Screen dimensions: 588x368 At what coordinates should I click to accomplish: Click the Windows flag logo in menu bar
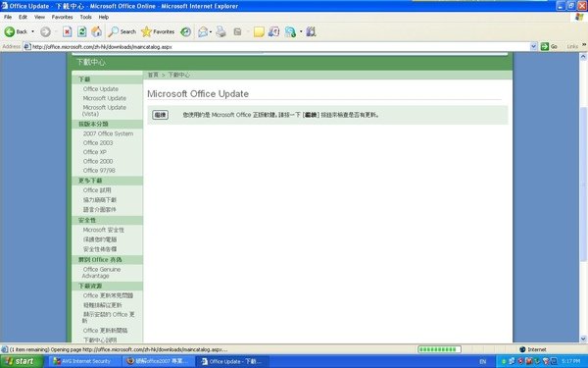pyautogui.click(x=580, y=17)
